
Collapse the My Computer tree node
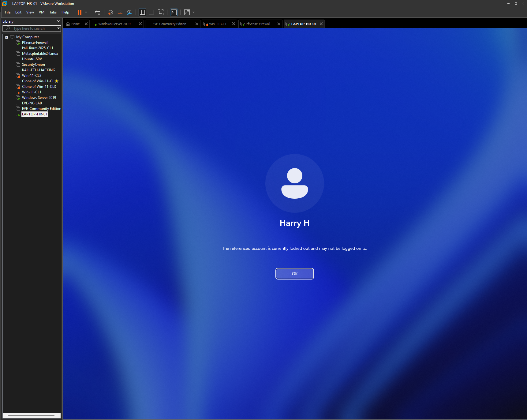pyautogui.click(x=6, y=37)
